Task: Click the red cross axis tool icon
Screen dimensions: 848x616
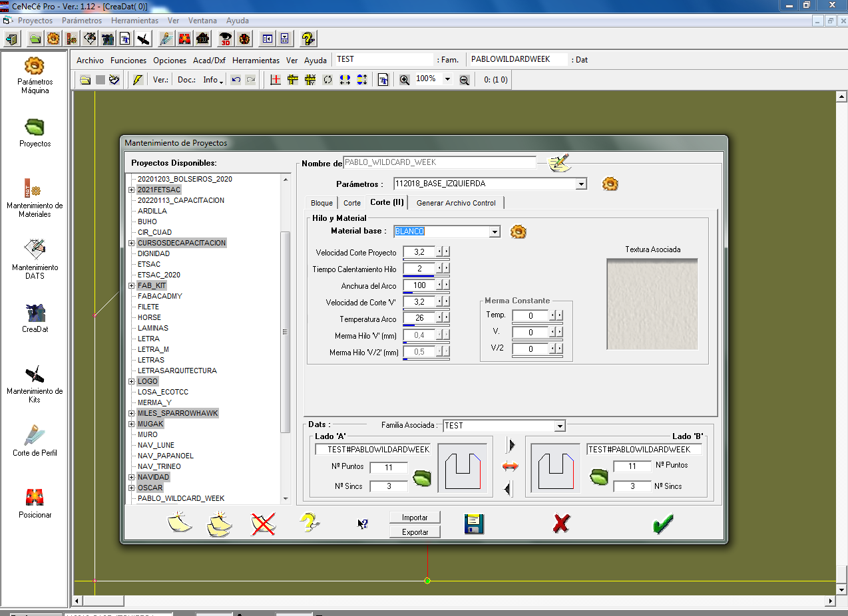Action: [x=276, y=80]
